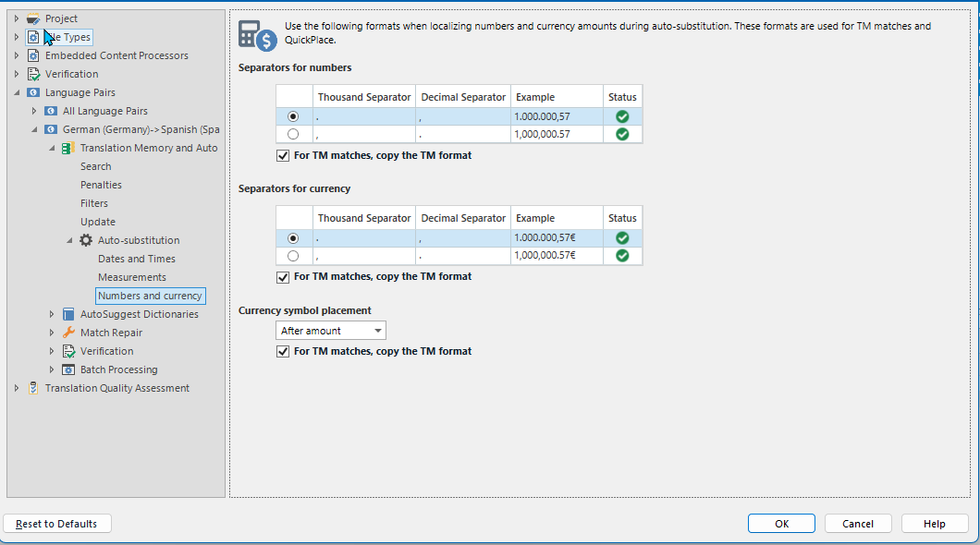Screen dimensions: 980x545
Task: Toggle copy TM format checkbox under symbol placement
Action: pos(283,352)
